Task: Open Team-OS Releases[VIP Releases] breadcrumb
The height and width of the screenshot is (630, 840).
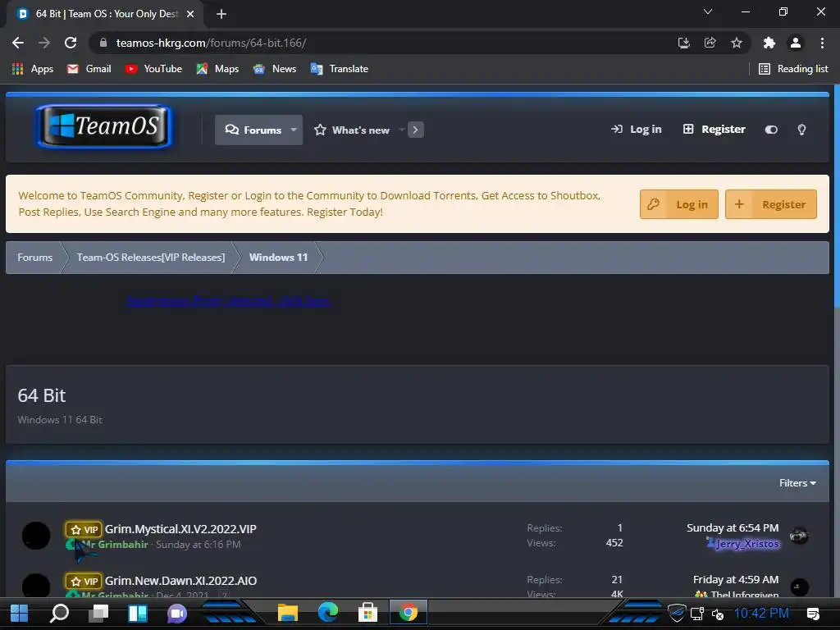Action: point(151,257)
